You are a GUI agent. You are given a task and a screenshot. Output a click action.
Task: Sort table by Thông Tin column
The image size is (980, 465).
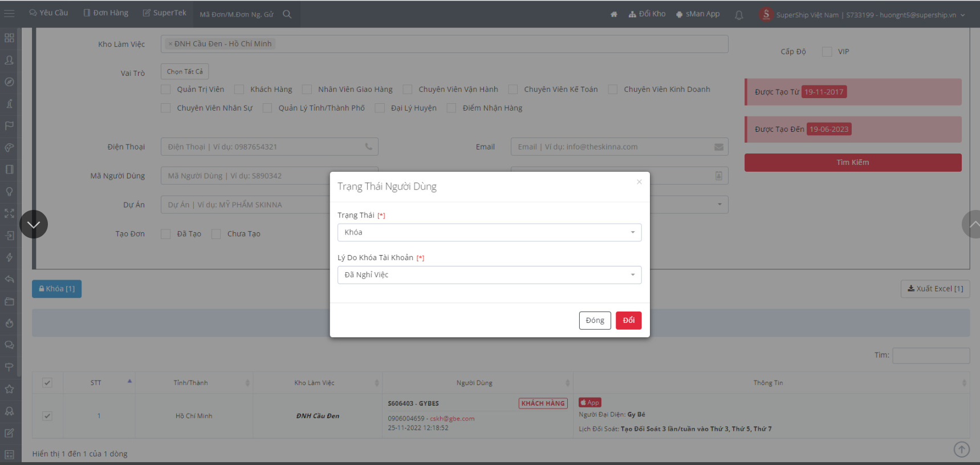[x=771, y=383]
